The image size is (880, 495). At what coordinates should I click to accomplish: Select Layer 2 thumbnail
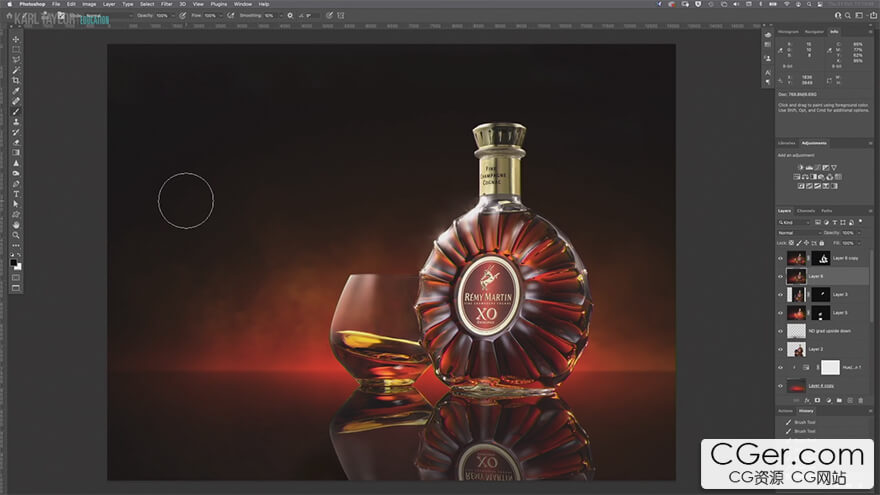point(796,349)
